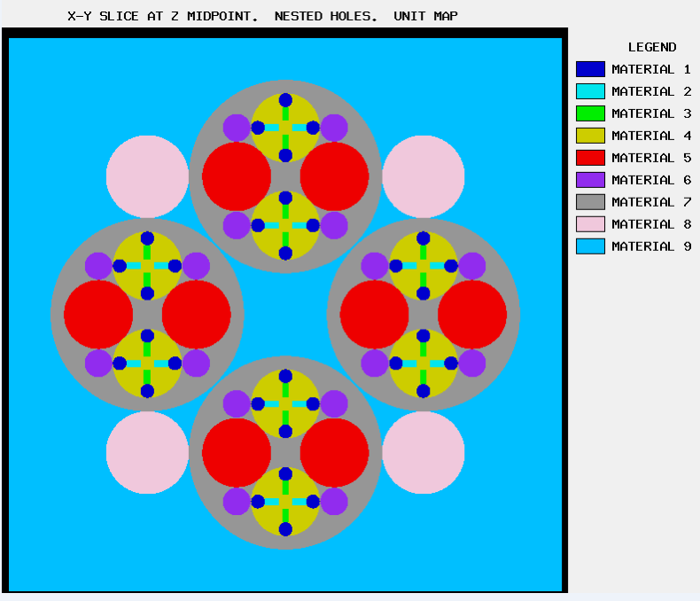Select the pink Material 8 legend swatch

pyautogui.click(x=590, y=224)
